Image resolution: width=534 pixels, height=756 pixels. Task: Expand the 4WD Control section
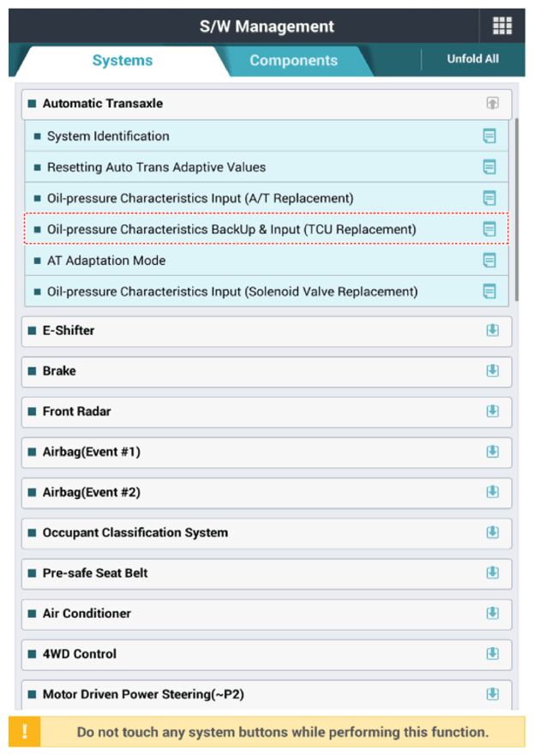tap(492, 654)
